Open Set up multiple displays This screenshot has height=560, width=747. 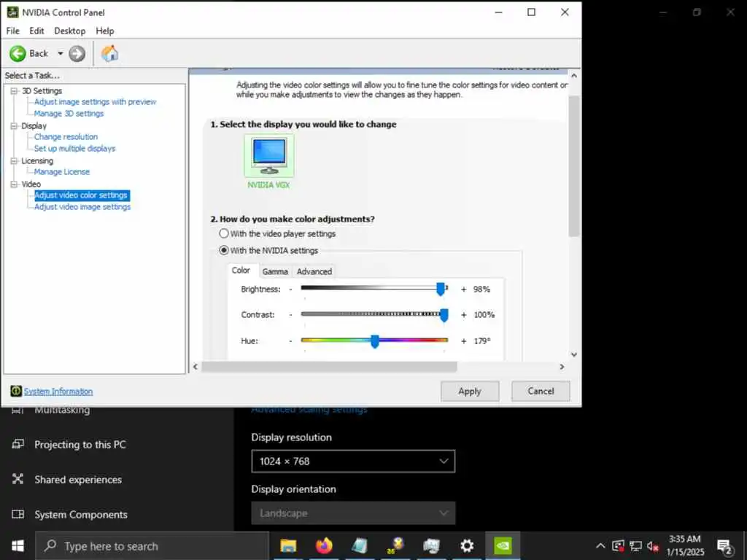pos(74,149)
